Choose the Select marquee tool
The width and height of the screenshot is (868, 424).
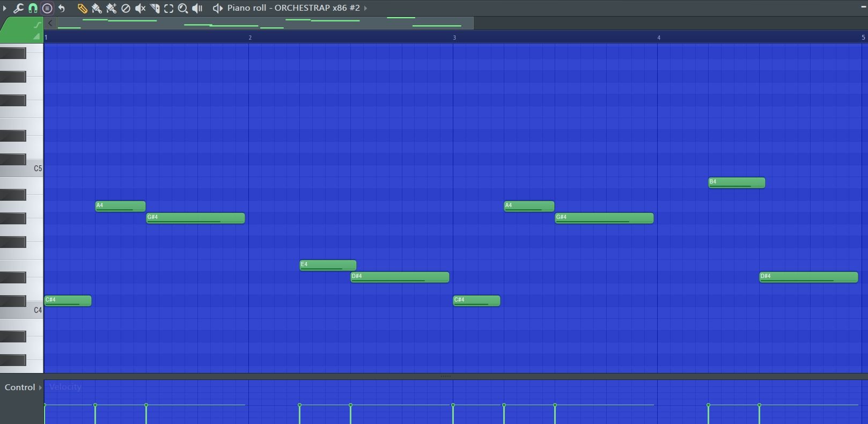(168, 8)
